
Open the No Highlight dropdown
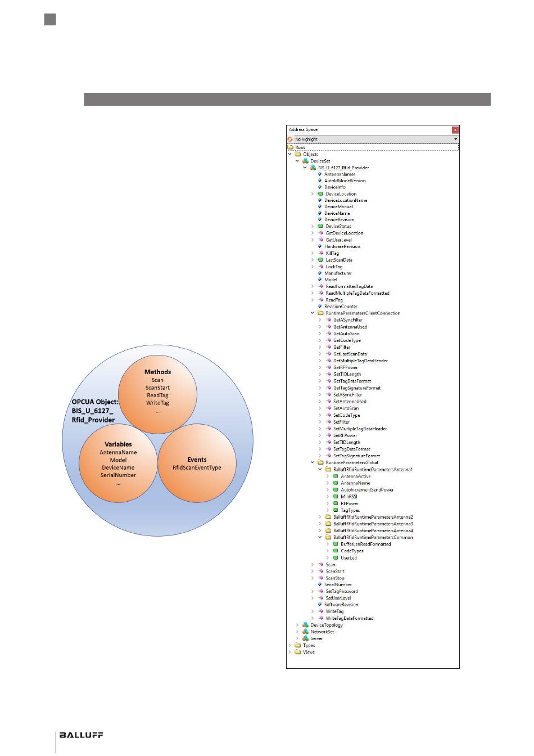[x=455, y=139]
